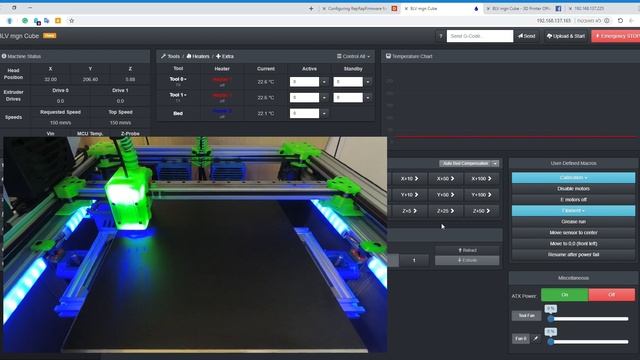The height and width of the screenshot is (360, 640).
Task: Click the Tool Fan speed slider
Action: pyautogui.click(x=589, y=319)
